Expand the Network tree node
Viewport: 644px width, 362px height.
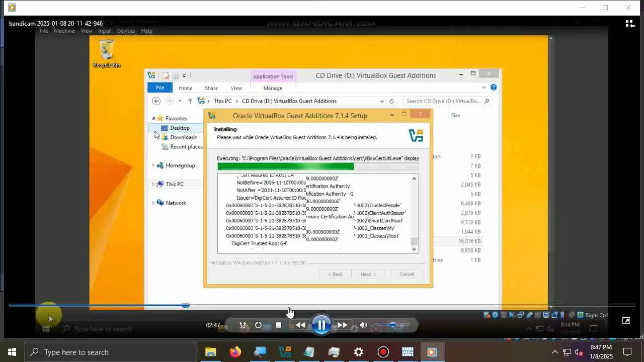point(153,203)
